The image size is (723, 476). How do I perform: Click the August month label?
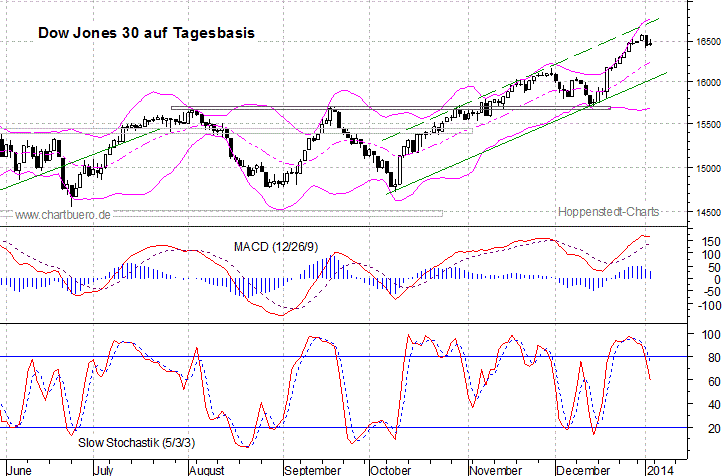coord(207,470)
